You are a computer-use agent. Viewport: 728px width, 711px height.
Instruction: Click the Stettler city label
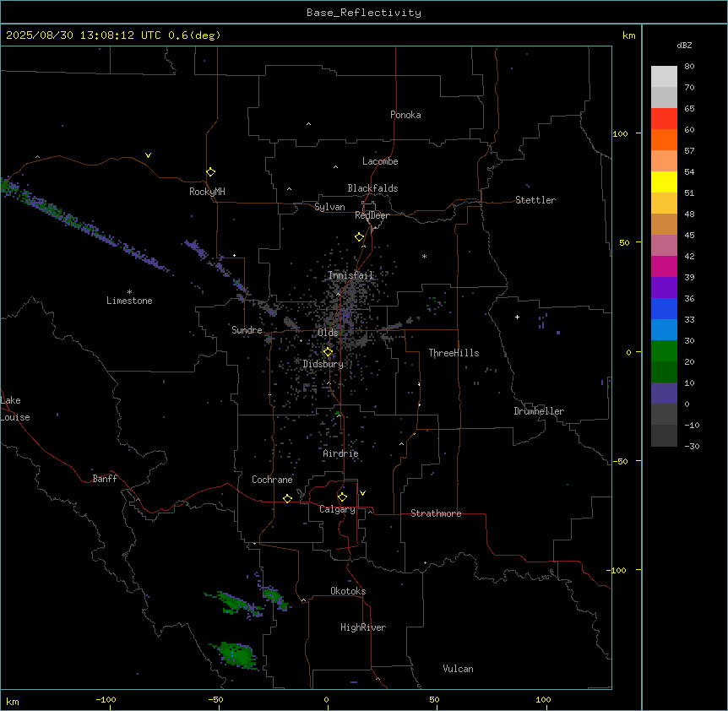[x=535, y=200]
